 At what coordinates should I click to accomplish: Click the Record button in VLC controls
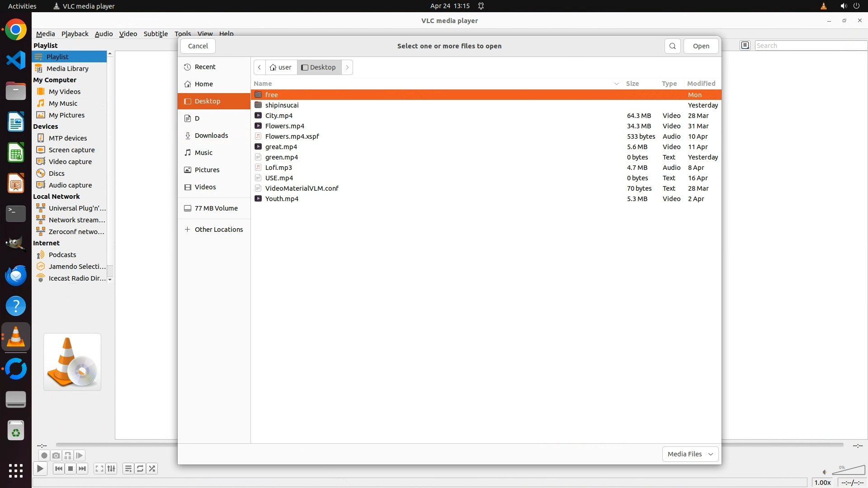pyautogui.click(x=44, y=455)
